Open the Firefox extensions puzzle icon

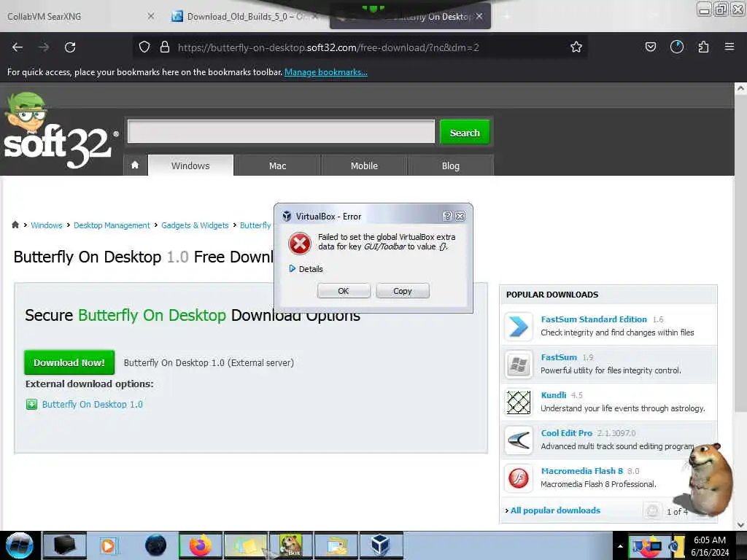click(x=703, y=47)
